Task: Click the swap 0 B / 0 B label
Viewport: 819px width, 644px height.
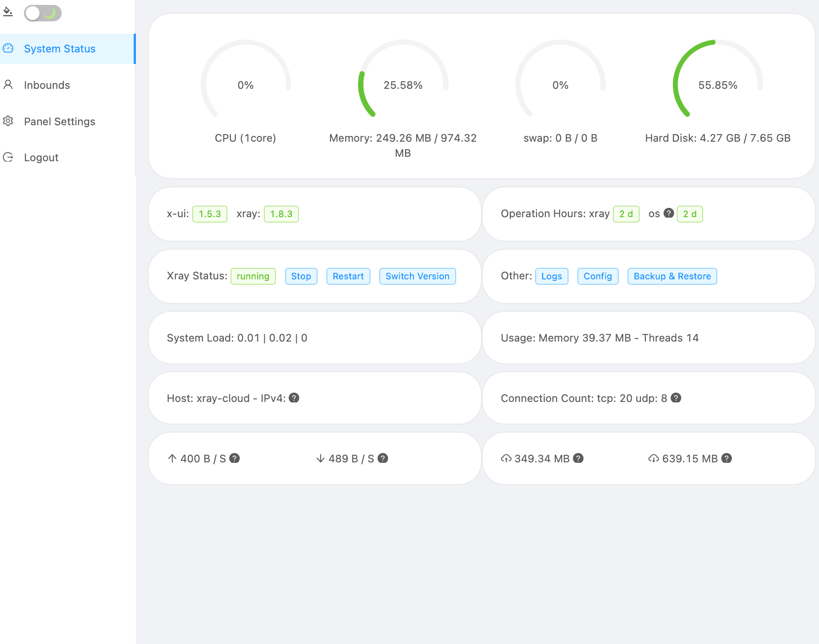Action: tap(561, 138)
